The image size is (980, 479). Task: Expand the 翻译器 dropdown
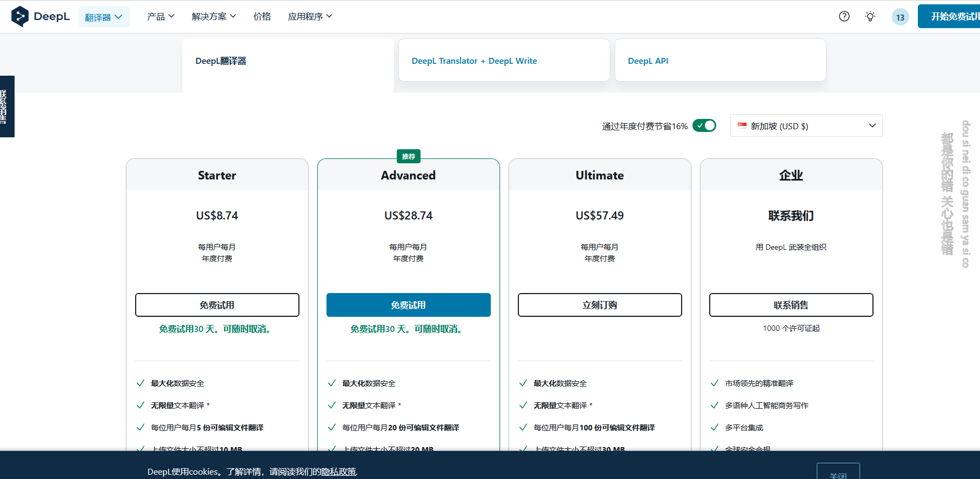point(104,17)
